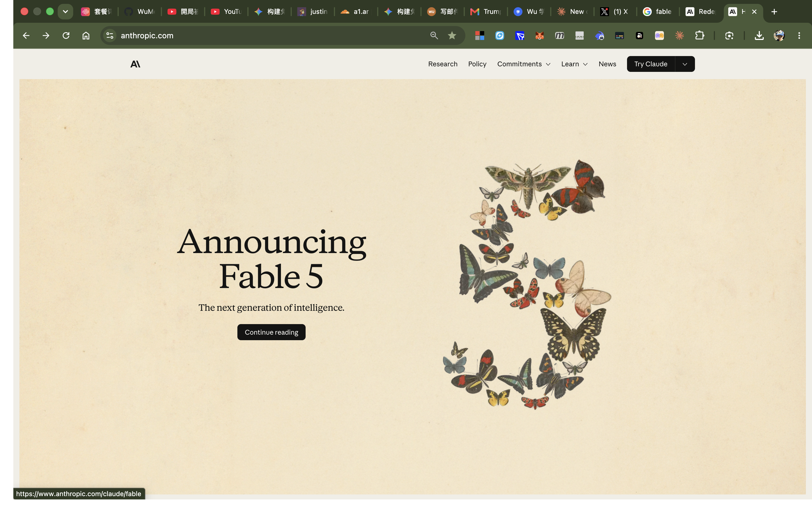The image size is (812, 515).
Task: Reload the page with the refresh icon
Action: pyautogui.click(x=66, y=36)
